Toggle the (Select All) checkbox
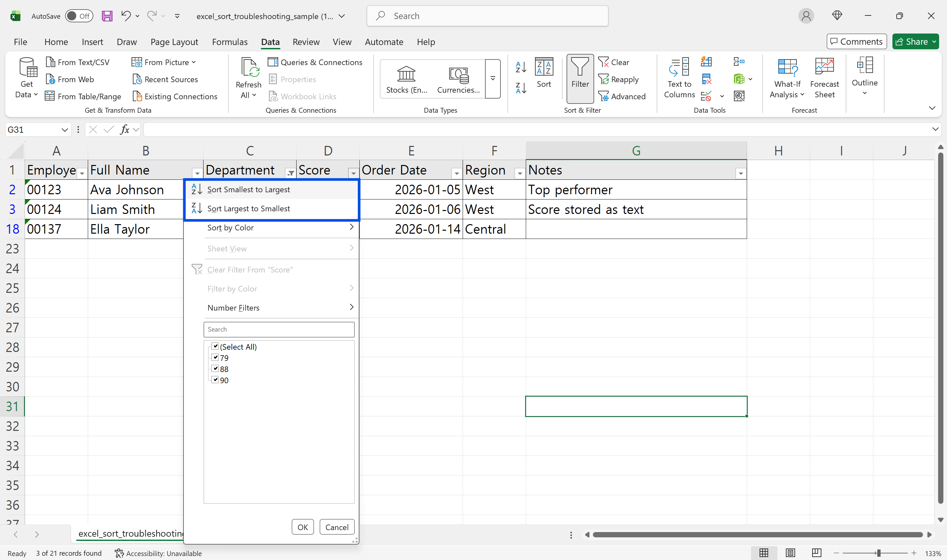 tap(215, 346)
